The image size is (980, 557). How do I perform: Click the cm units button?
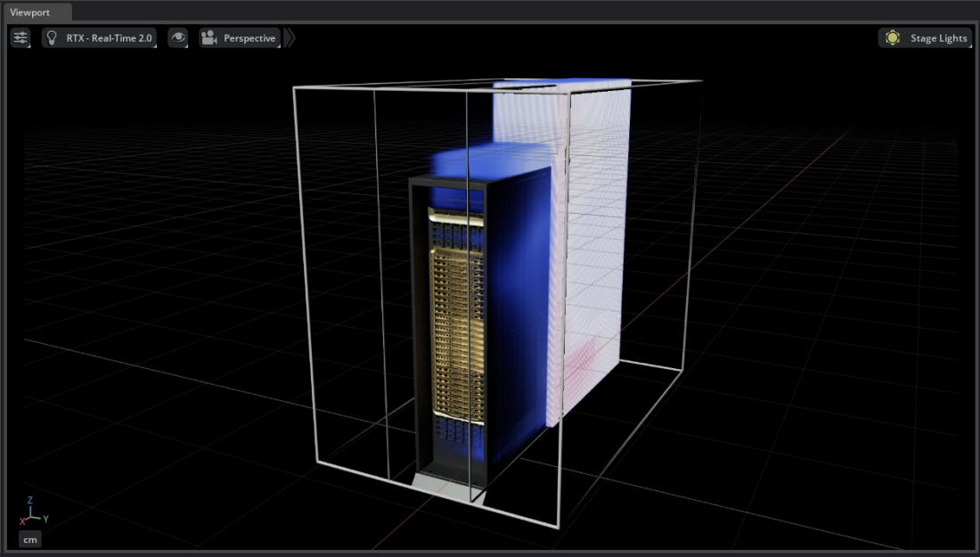tap(29, 539)
